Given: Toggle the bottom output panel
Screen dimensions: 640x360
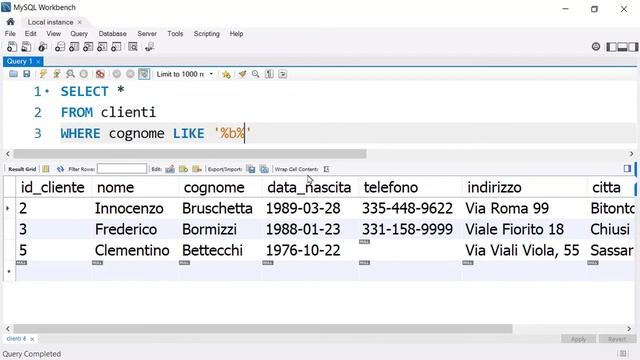Looking at the screenshot, I should click(622, 47).
